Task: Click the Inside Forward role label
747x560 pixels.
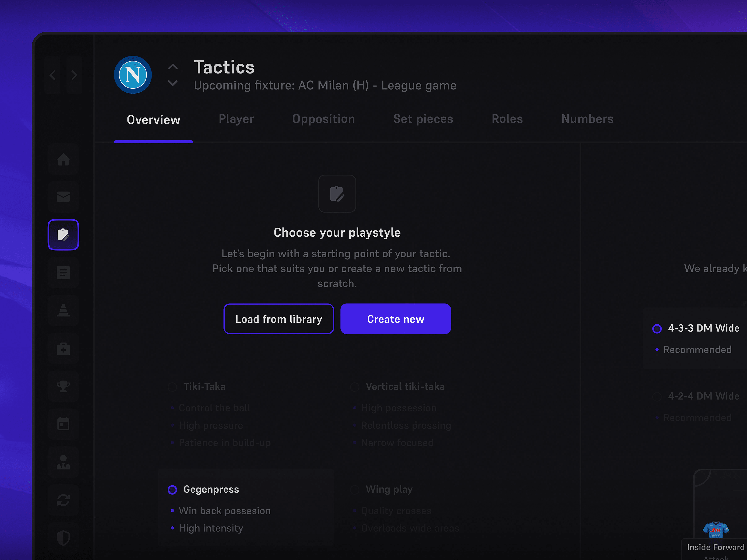Action: click(x=715, y=547)
